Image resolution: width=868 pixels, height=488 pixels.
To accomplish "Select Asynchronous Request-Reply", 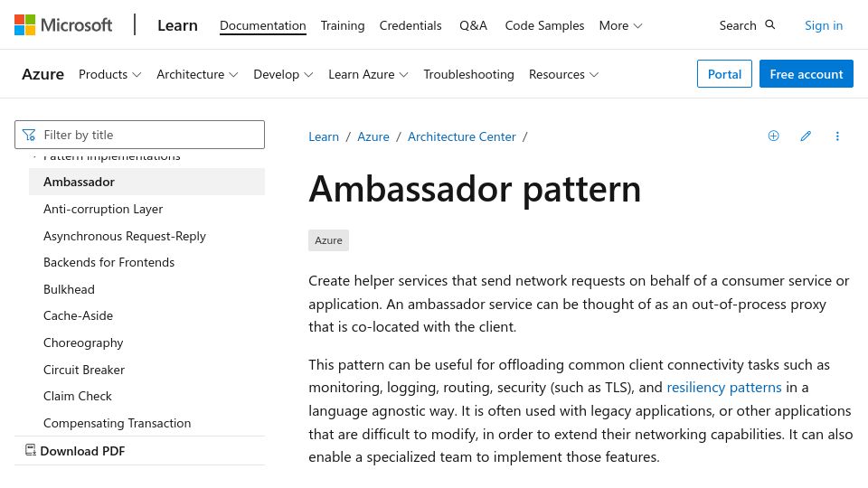I will tap(125, 236).
